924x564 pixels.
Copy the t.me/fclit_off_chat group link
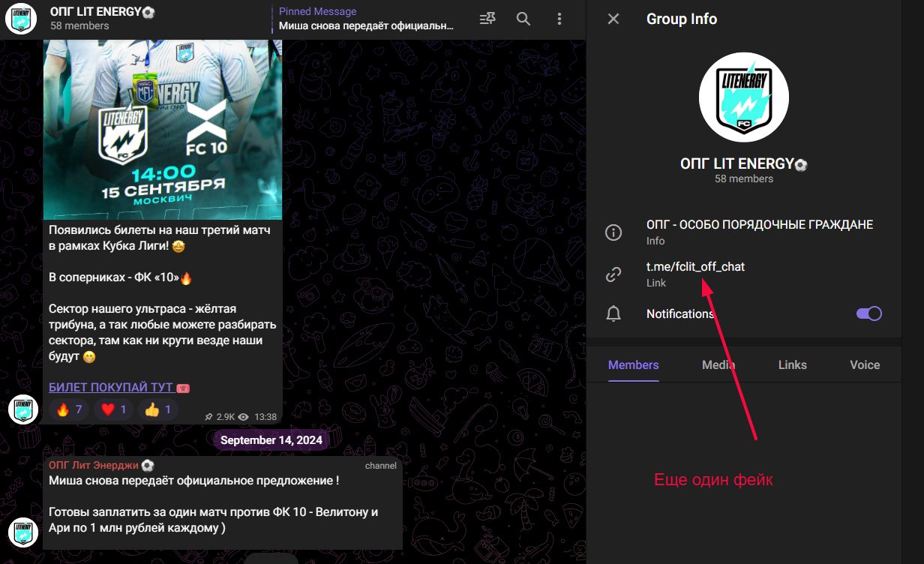[695, 266]
